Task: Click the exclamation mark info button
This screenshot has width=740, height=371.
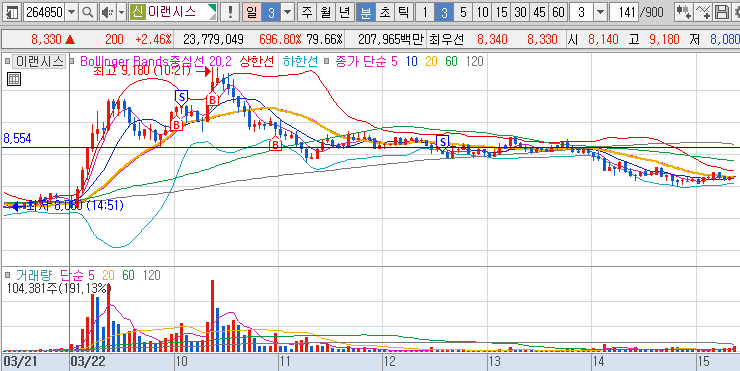Action: coord(230,12)
